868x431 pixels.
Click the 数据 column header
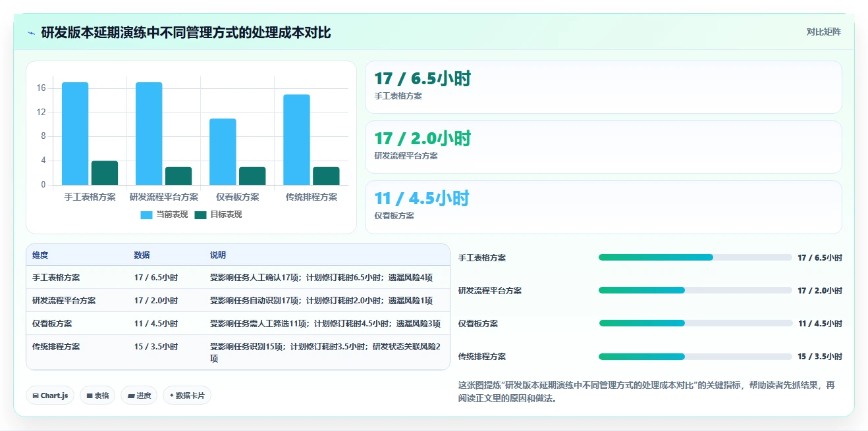(x=142, y=255)
